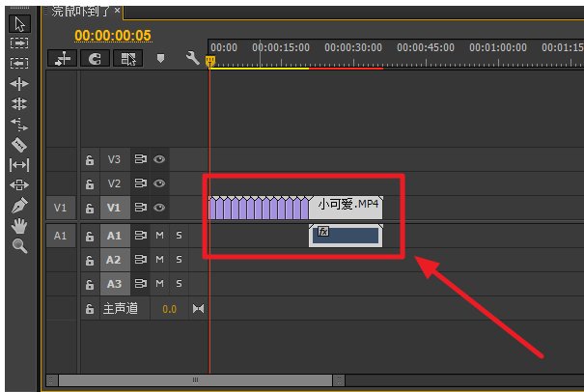Screen dimensions: 584x392
Task: Select the Hand tool
Action: tap(19, 226)
